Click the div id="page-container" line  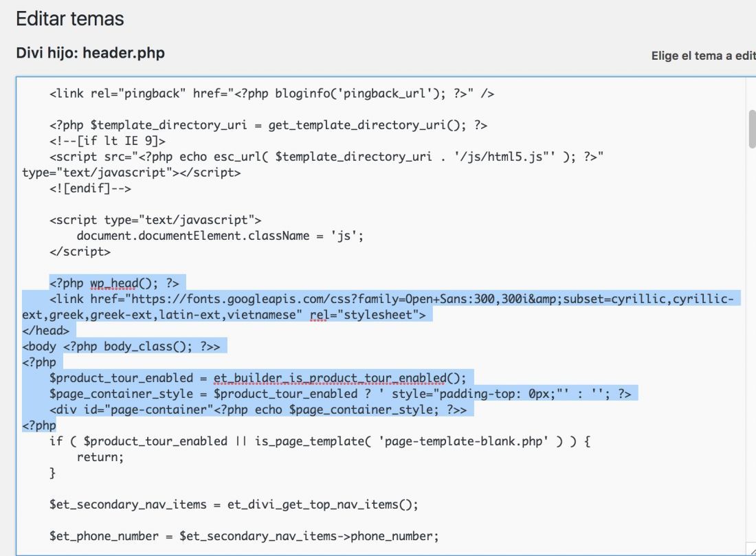258,410
